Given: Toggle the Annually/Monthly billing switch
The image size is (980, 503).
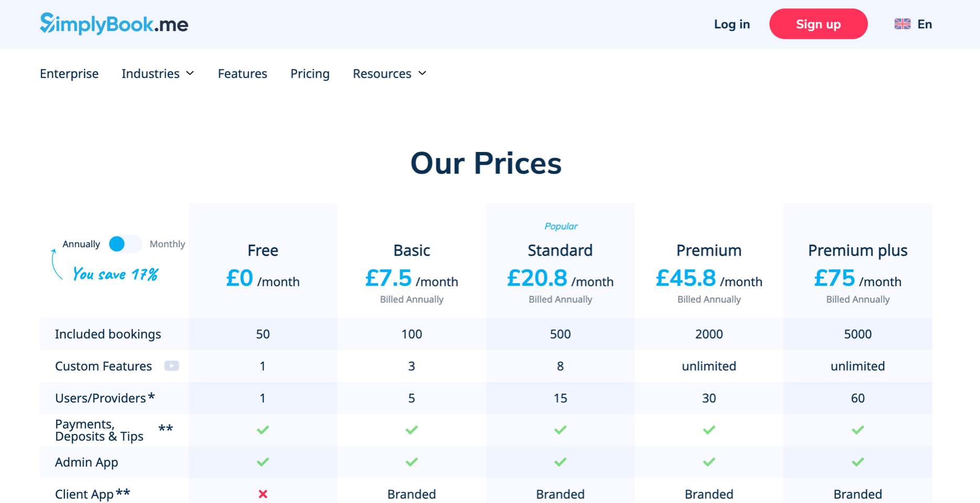Looking at the screenshot, I should [x=125, y=244].
